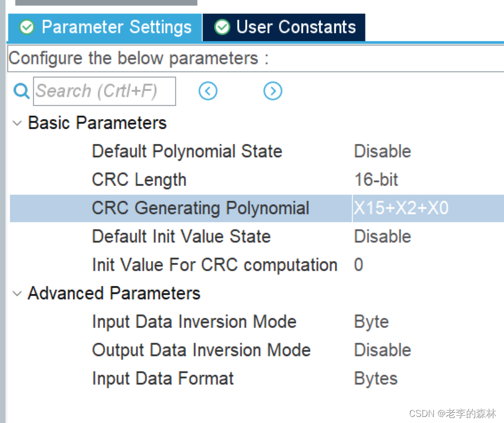The height and width of the screenshot is (423, 504).
Task: Change Input Data Format Bytes value
Action: pyautogui.click(x=376, y=379)
